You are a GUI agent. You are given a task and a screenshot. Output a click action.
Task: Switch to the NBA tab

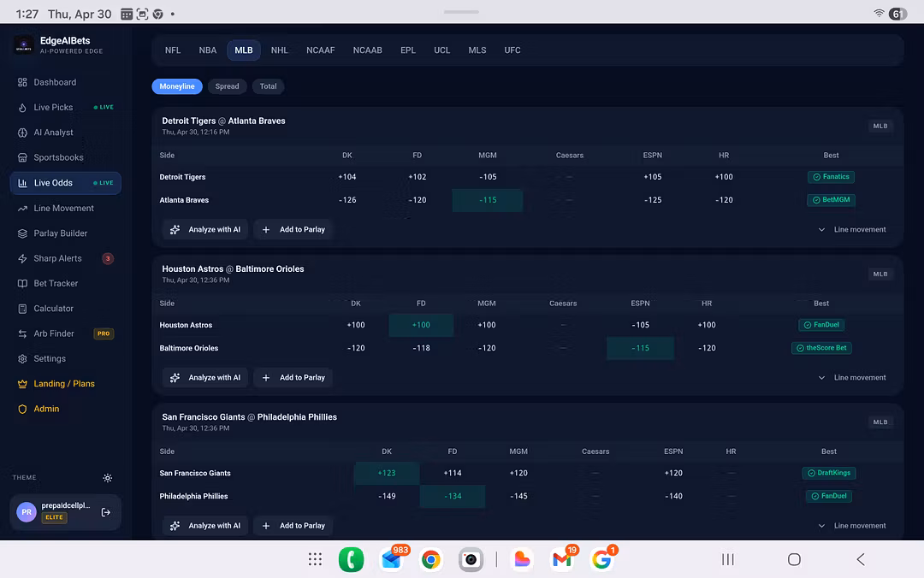(207, 50)
